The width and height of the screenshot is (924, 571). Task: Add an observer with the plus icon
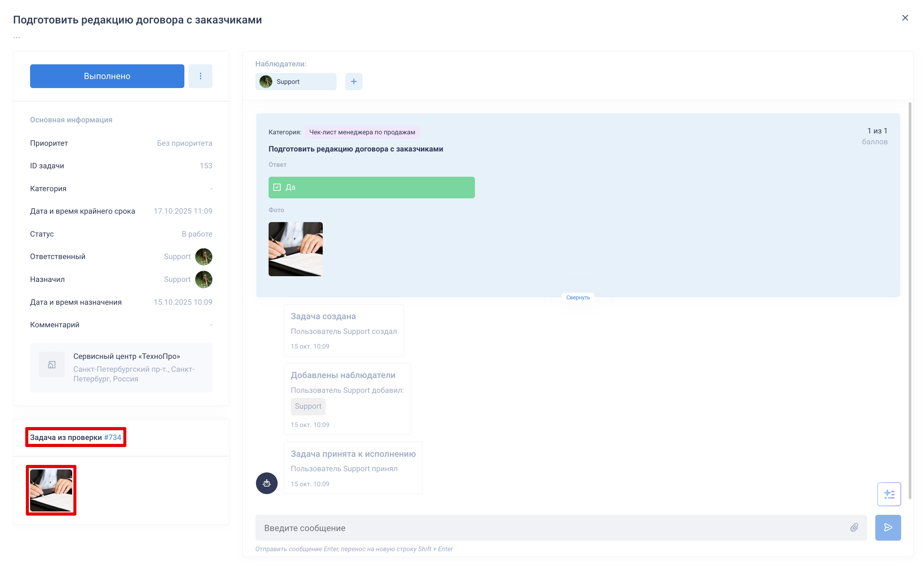[x=353, y=81]
